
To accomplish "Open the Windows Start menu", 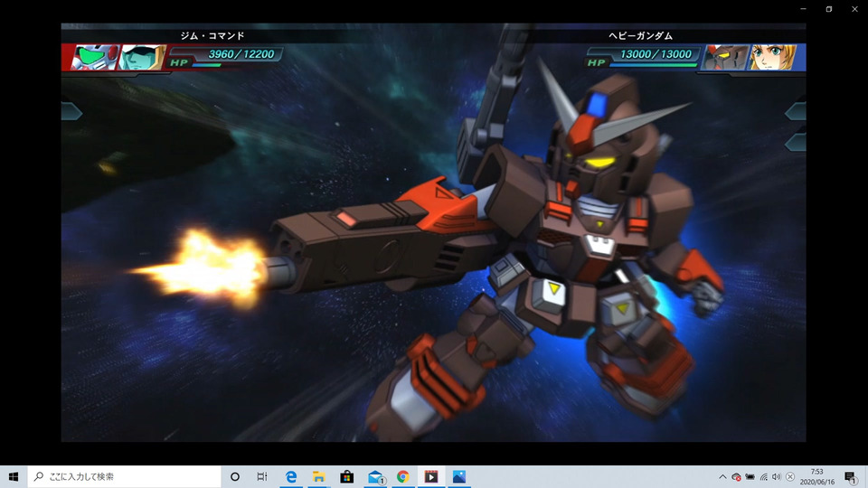I will click(14, 476).
